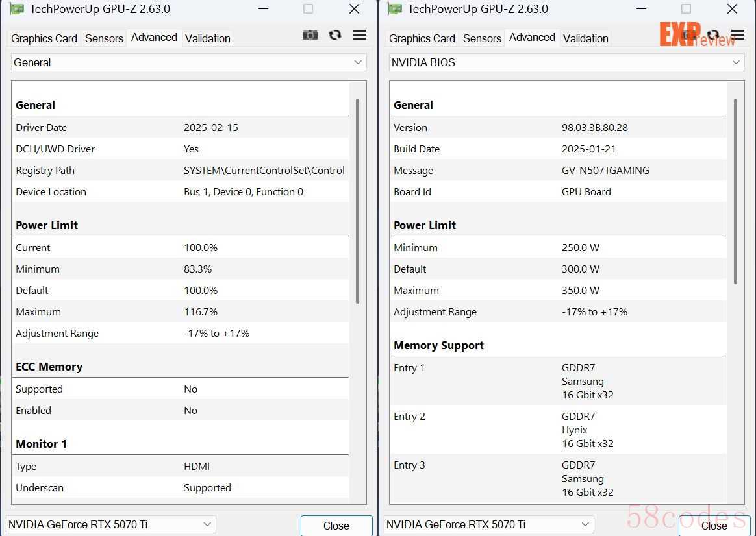Take a screenshot with the left window's camera icon
The image size is (756, 536).
[x=310, y=34]
